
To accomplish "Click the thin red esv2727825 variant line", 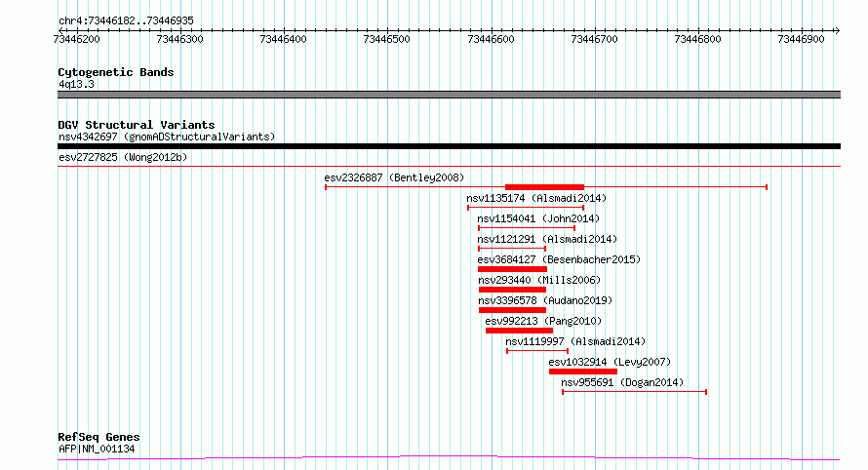I will point(449,166).
